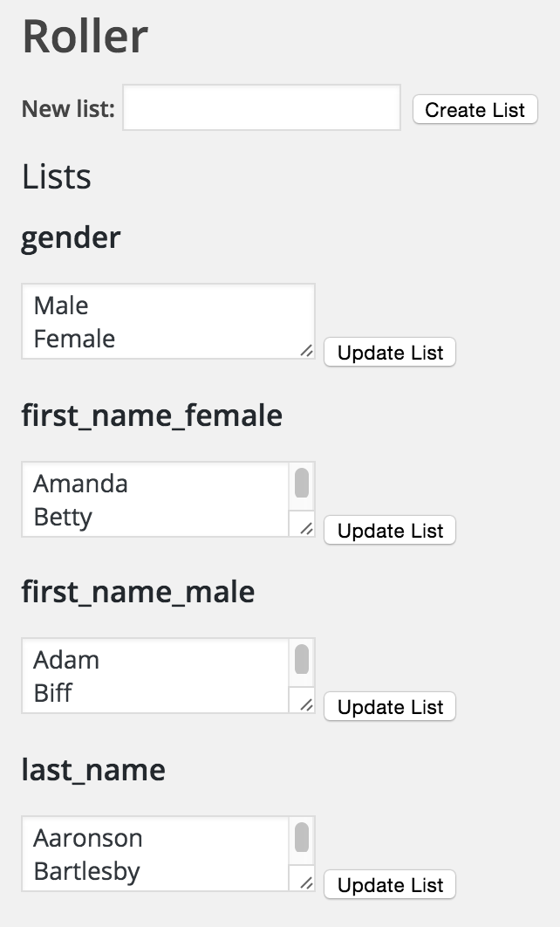Click the New list text input
This screenshot has width=560, height=927.
coord(262,108)
